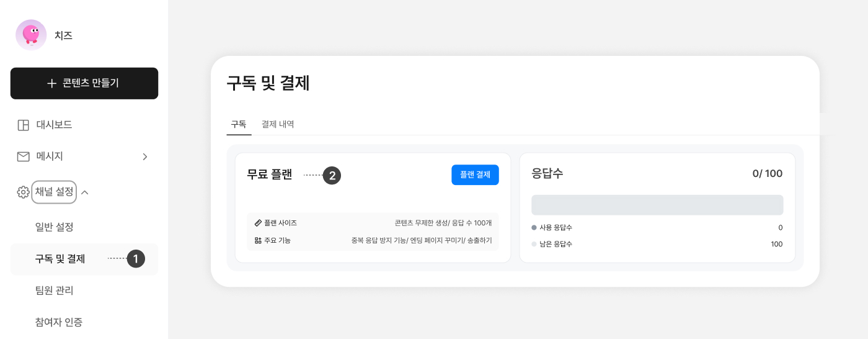Click the 응답수 usage progress bar
868x339 pixels.
click(x=657, y=205)
